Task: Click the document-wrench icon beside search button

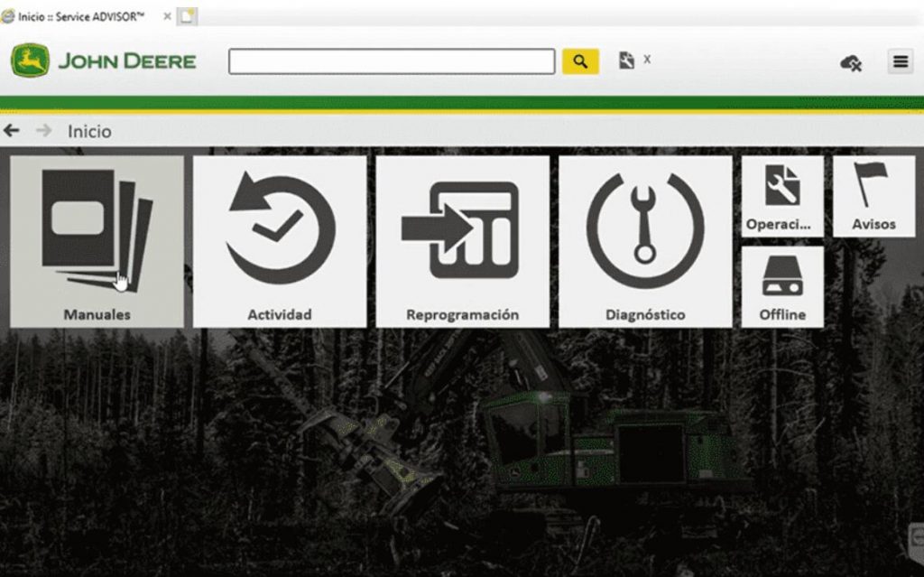Action: click(627, 60)
